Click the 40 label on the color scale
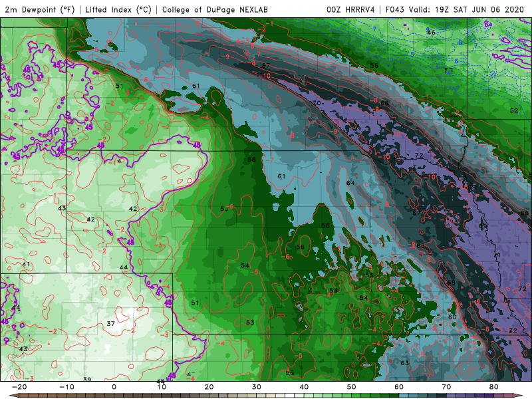Viewport: 532px width, 399px height. pos(304,387)
